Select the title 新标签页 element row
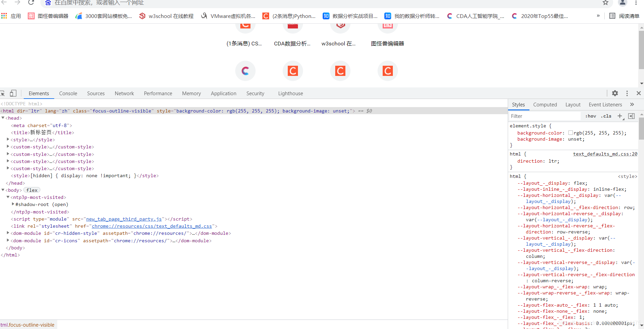The width and height of the screenshot is (644, 329). point(42,132)
